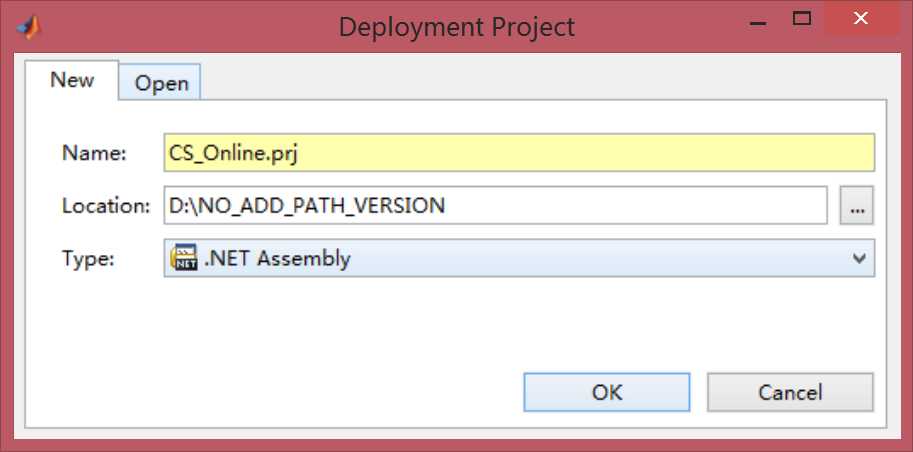This screenshot has width=913, height=452.
Task: Click the Cancel button
Action: 790,392
